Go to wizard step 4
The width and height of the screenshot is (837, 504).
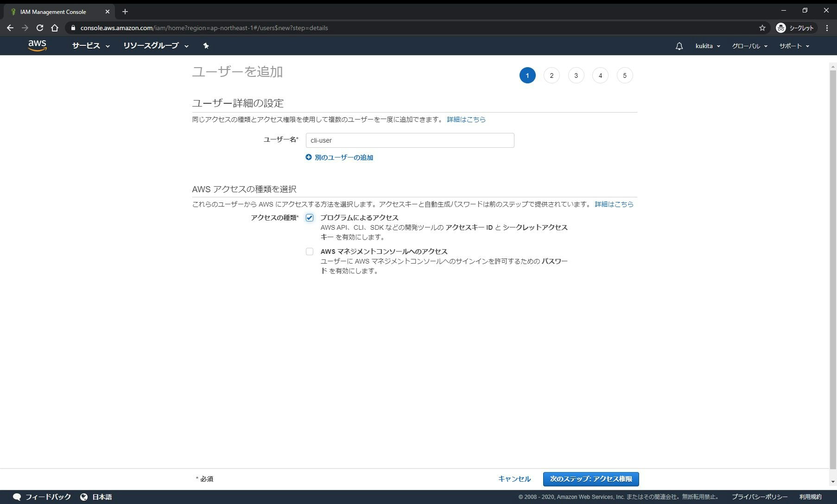click(600, 76)
